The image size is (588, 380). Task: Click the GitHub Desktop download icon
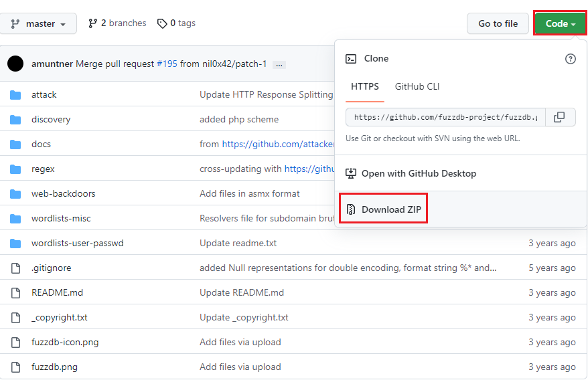(x=351, y=173)
